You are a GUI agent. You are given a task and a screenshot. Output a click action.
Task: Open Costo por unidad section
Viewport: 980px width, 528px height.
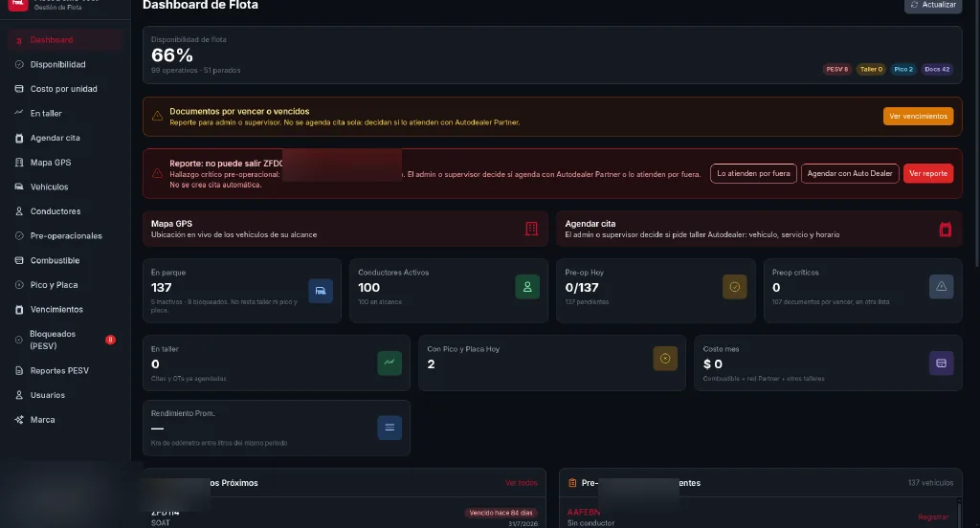65,89
